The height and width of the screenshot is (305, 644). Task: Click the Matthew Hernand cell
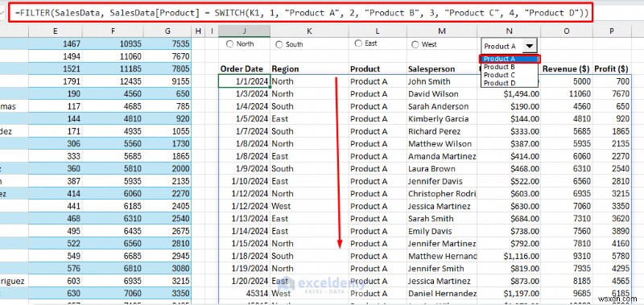point(442,256)
